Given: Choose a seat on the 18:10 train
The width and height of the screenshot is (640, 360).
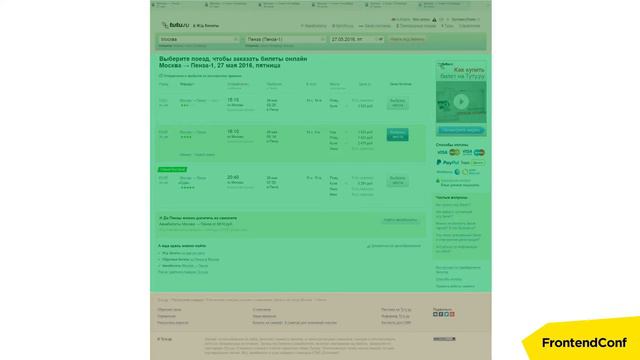Looking at the screenshot, I should [x=398, y=135].
